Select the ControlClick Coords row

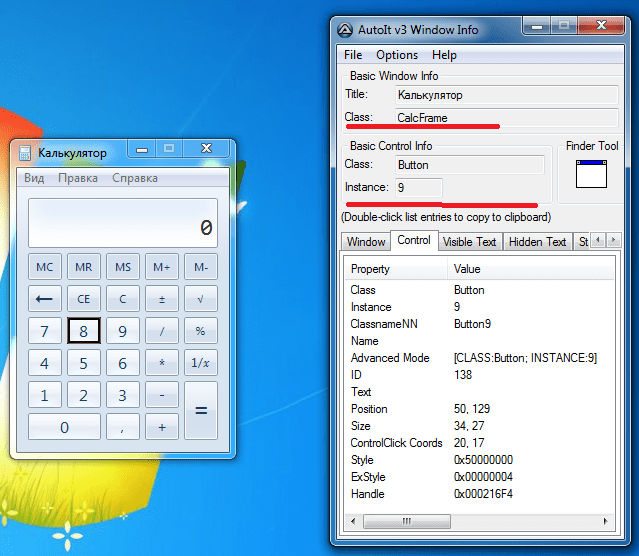tap(480, 443)
